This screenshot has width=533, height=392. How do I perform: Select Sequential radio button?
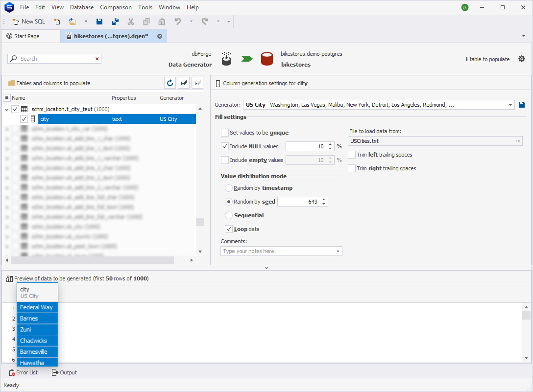coord(229,215)
